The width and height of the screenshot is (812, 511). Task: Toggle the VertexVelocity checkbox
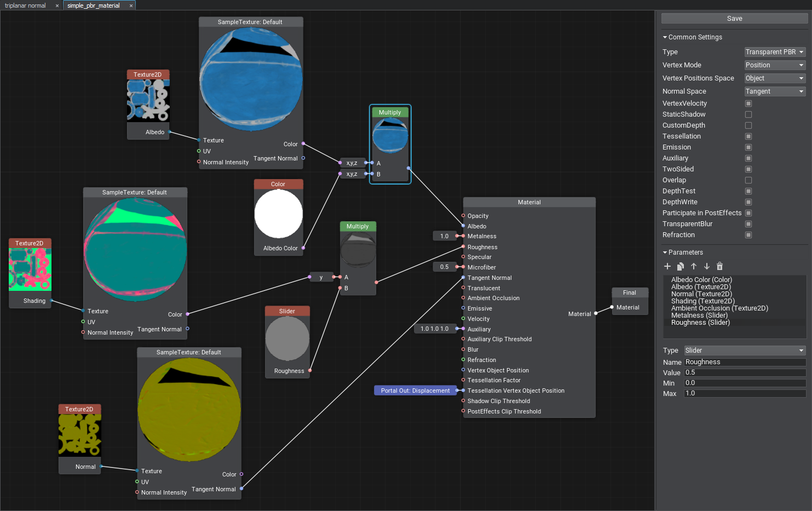pos(748,104)
